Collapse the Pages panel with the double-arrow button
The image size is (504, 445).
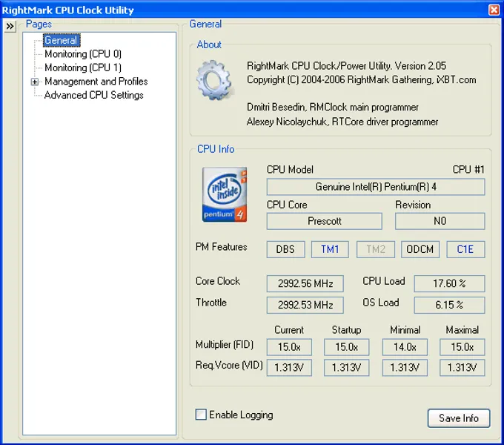(10, 26)
